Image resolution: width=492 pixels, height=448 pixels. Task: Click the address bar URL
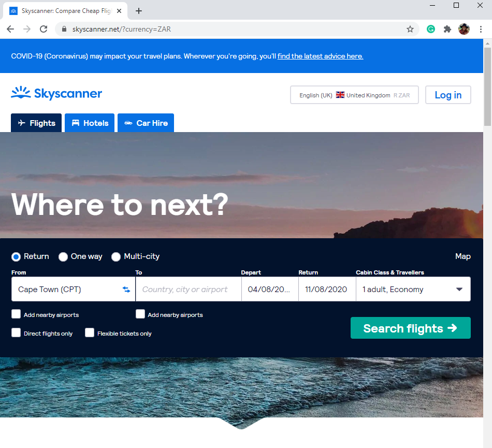[122, 29]
